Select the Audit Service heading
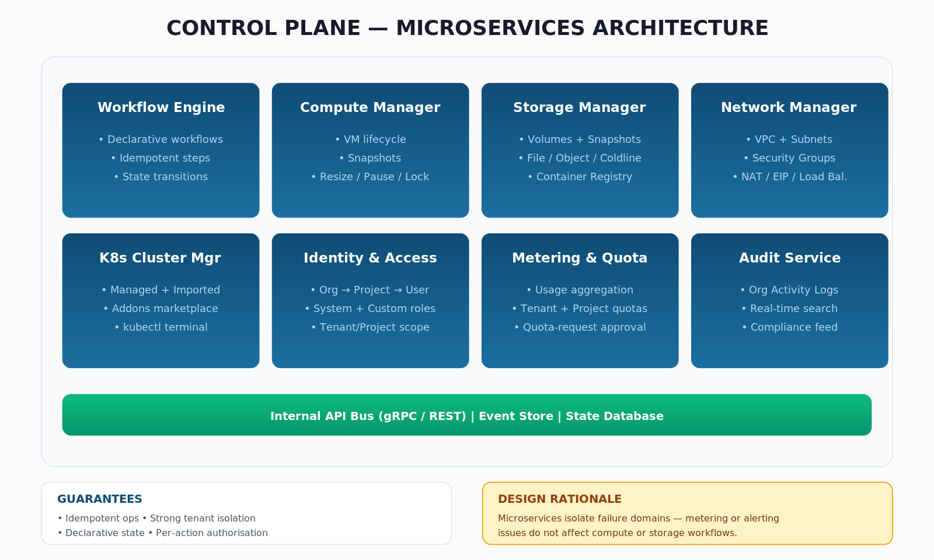The image size is (934, 560). pos(790,258)
